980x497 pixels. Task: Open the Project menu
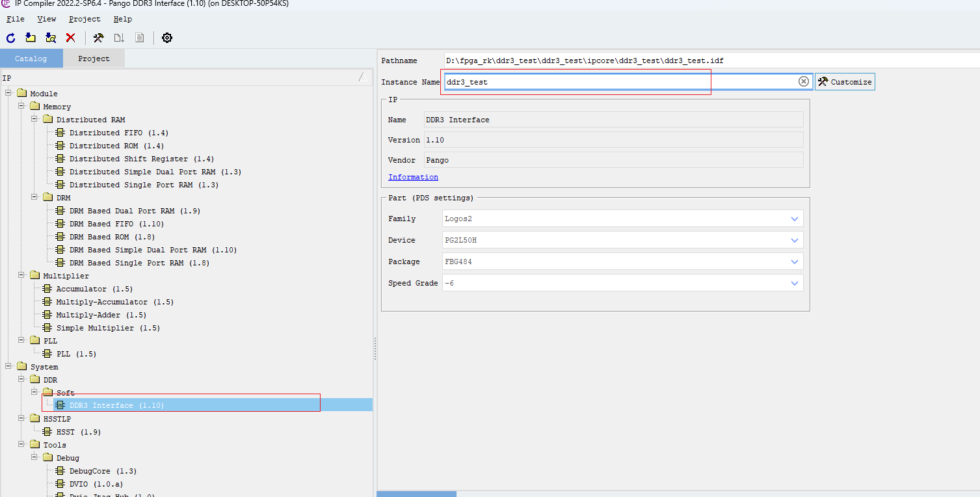pyautogui.click(x=84, y=19)
